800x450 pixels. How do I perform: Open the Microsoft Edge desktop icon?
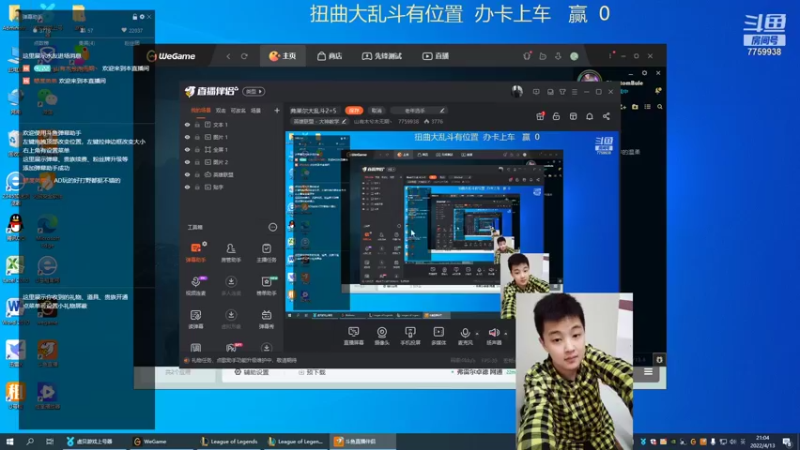(x=47, y=232)
